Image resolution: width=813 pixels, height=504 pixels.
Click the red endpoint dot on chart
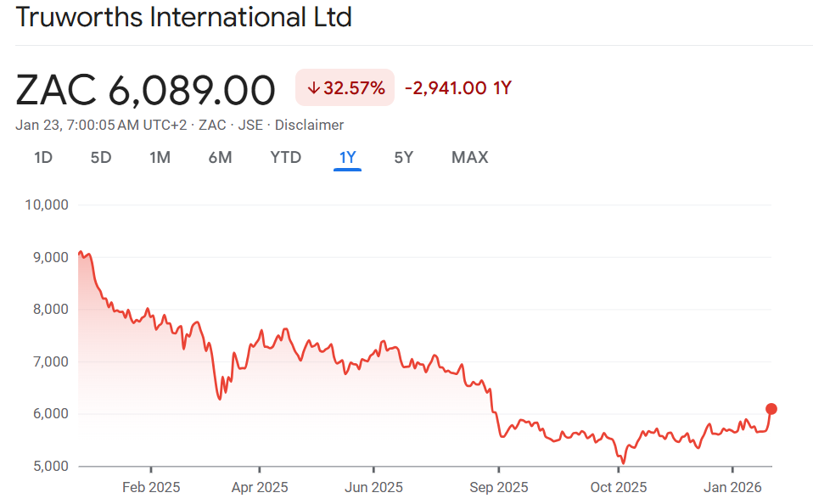pyautogui.click(x=771, y=409)
